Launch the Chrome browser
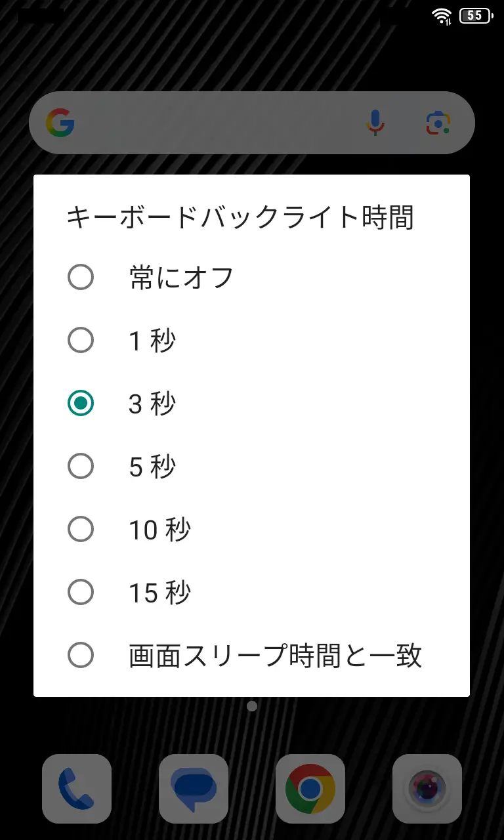Viewport: 504px width, 840px height. [310, 788]
